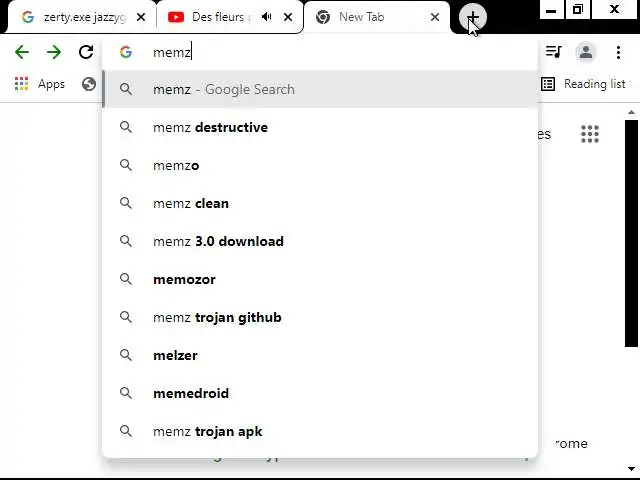Viewport: 640px width, 480px height.
Task: Reload the current page
Action: pyautogui.click(x=86, y=52)
